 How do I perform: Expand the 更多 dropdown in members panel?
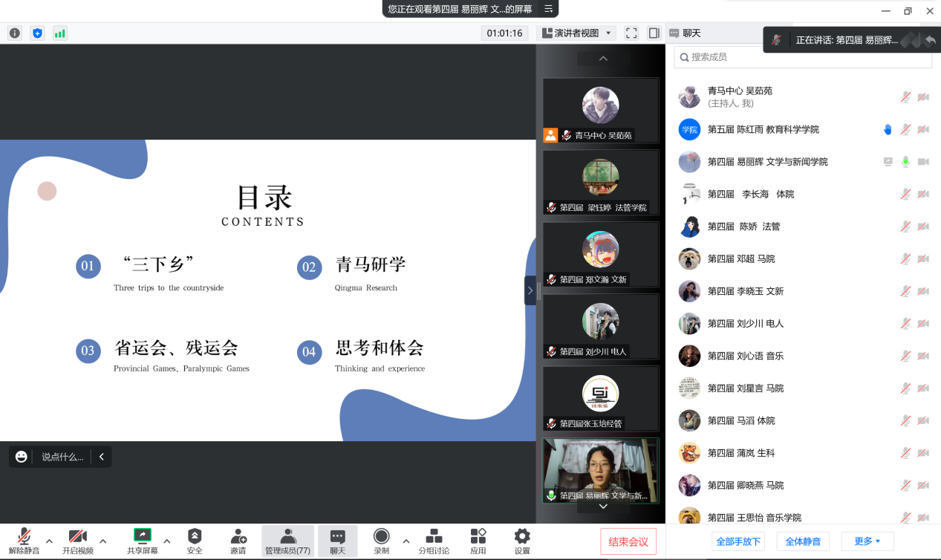(x=867, y=541)
